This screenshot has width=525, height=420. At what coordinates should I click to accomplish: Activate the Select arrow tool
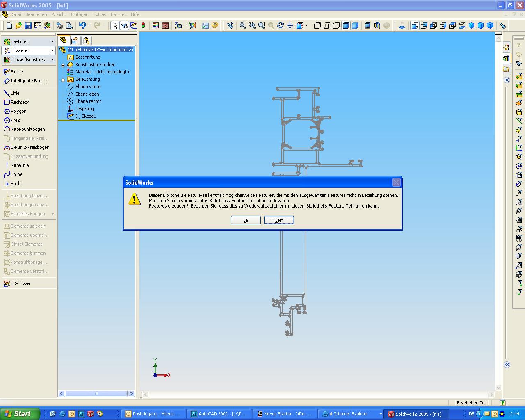[115, 25]
